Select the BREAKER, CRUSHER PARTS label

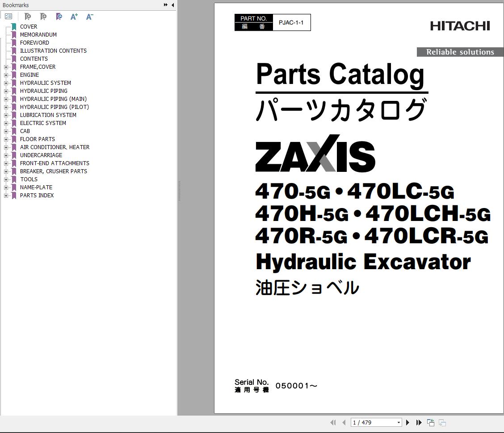(x=53, y=171)
